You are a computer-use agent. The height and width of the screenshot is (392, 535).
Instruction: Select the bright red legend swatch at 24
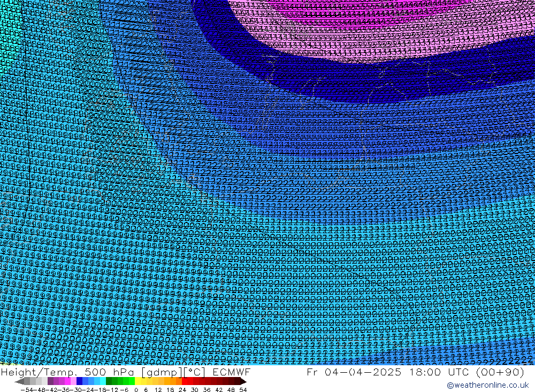(185, 381)
